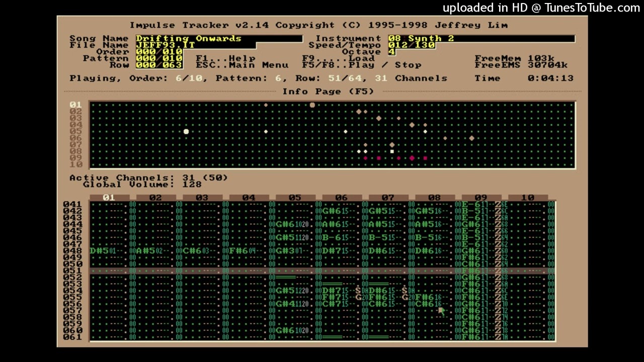Click pattern column header 06
The width and height of the screenshot is (644, 362).
pos(342,198)
